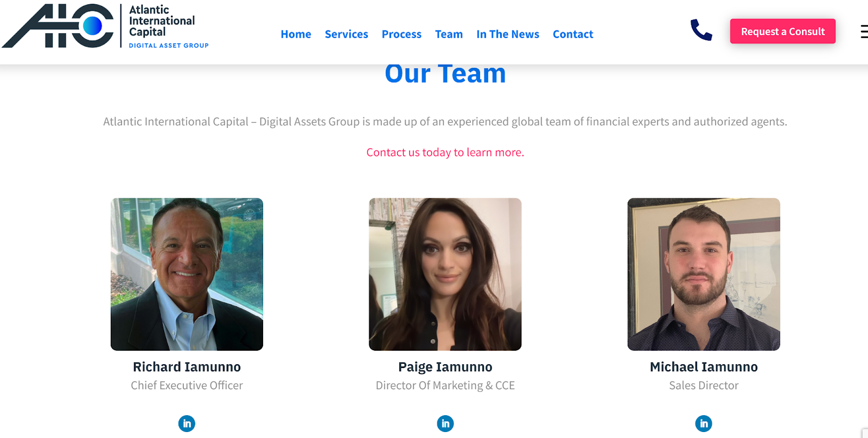Click the phone call icon in header
Viewport: 868px width, 438px height.
pos(701,30)
